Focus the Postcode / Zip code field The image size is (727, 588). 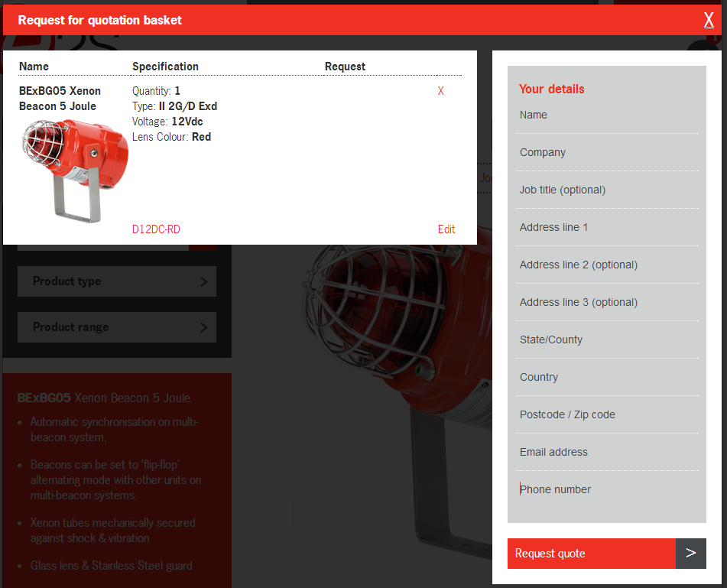click(608, 415)
